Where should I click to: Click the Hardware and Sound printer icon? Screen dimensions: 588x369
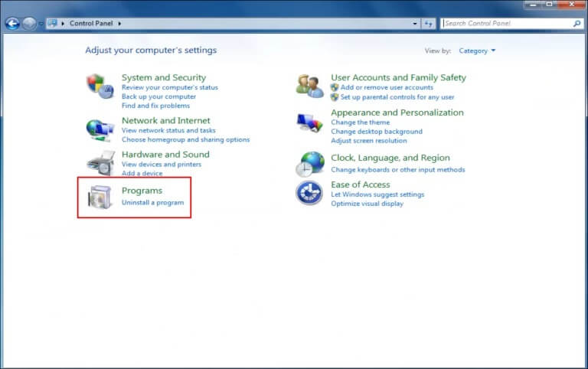click(x=100, y=163)
